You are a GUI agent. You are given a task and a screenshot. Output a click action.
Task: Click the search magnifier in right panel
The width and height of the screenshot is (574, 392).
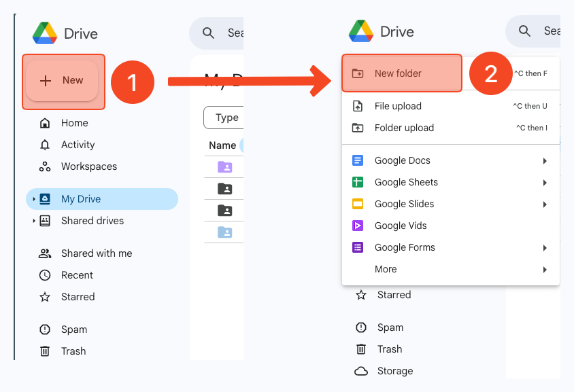524,31
